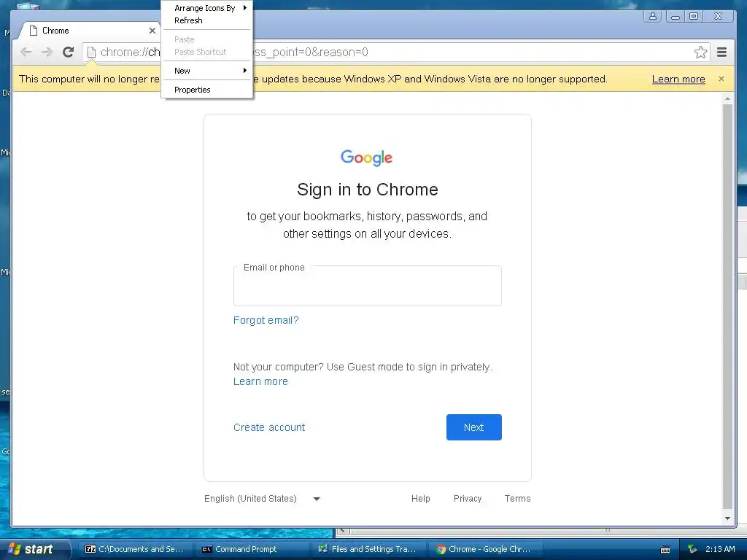This screenshot has width=747, height=560.
Task: Select Properties from the context menu
Action: click(206, 90)
